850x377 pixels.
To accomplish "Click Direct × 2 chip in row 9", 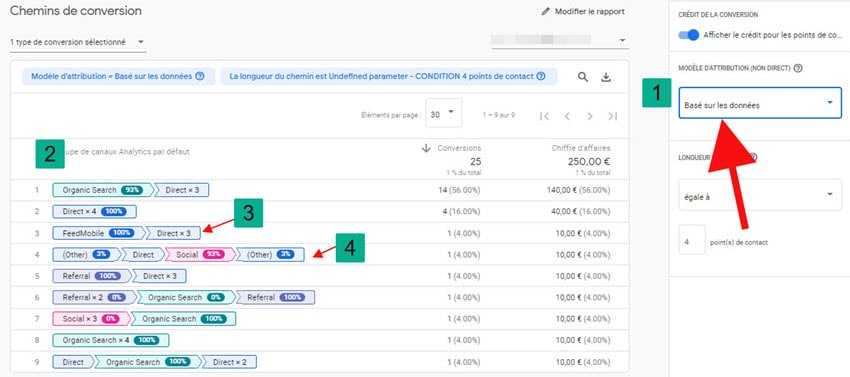I will click(229, 362).
